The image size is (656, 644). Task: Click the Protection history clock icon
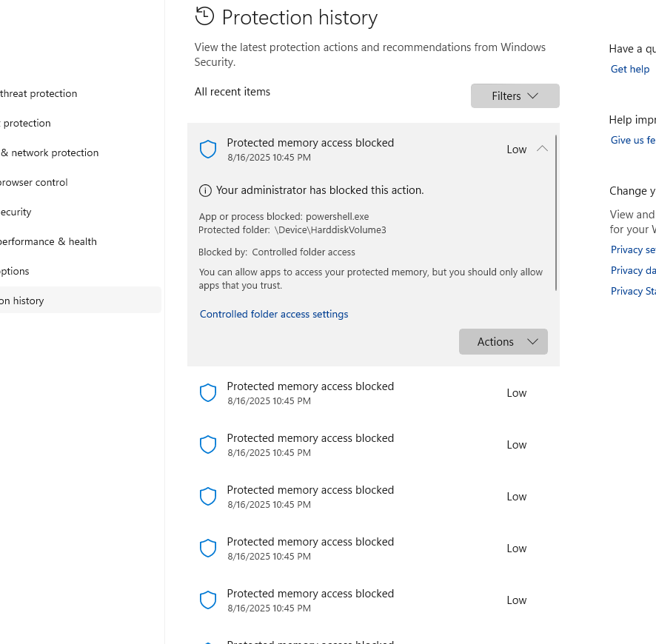click(204, 16)
